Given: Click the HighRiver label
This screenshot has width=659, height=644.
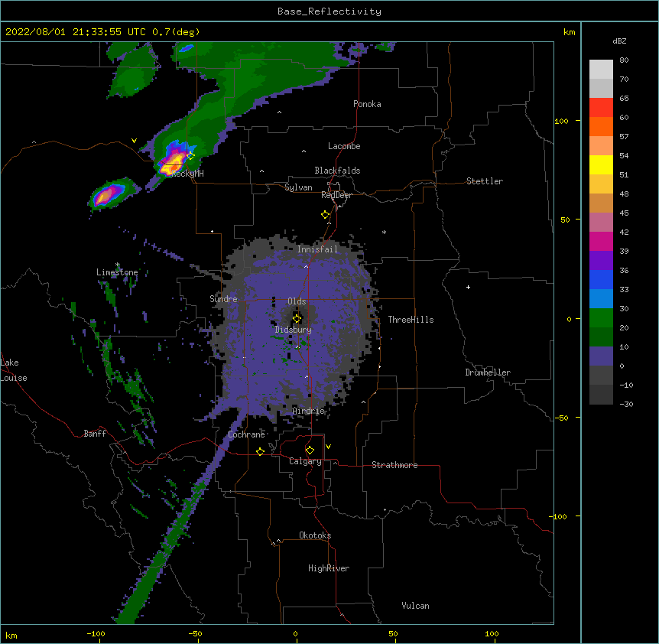Looking at the screenshot, I should pyautogui.click(x=329, y=568).
